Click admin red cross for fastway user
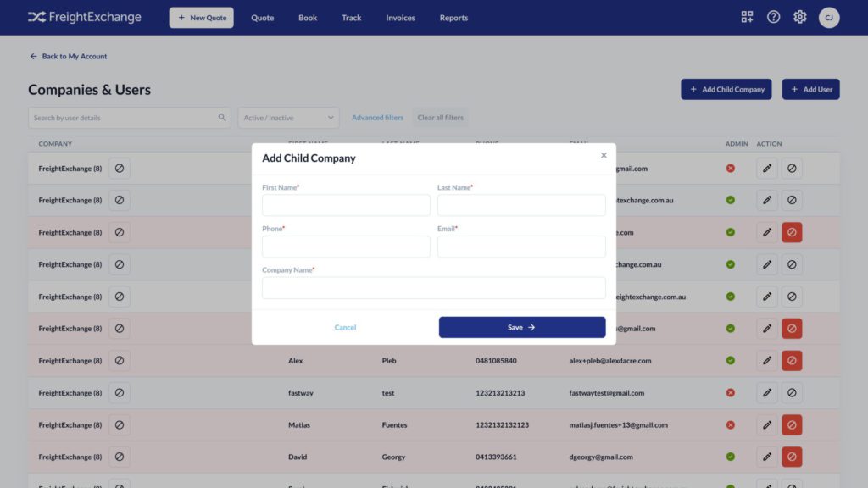The image size is (868, 488). [731, 393]
